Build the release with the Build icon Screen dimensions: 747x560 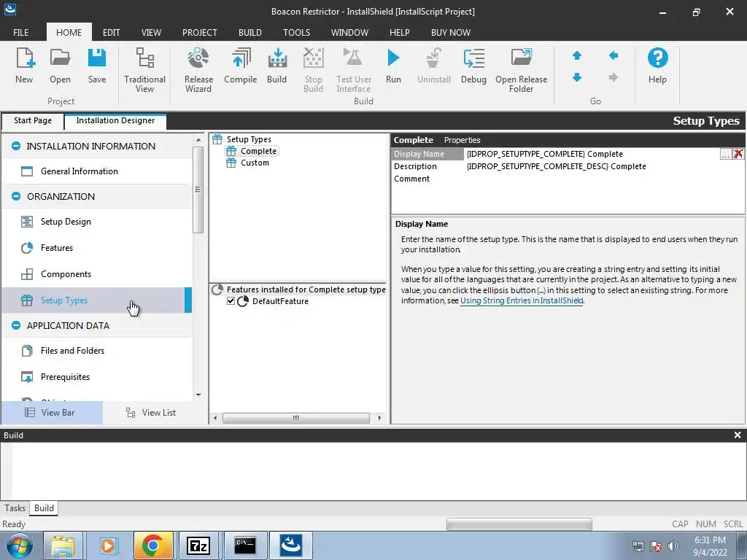(x=276, y=66)
